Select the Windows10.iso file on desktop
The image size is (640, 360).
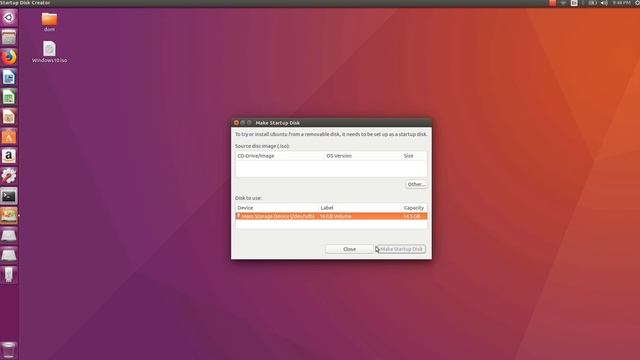[49, 52]
